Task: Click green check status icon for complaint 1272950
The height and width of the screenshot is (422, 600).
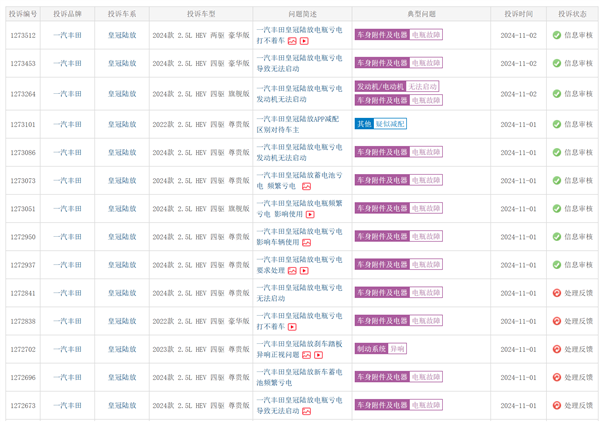Action: (x=557, y=237)
